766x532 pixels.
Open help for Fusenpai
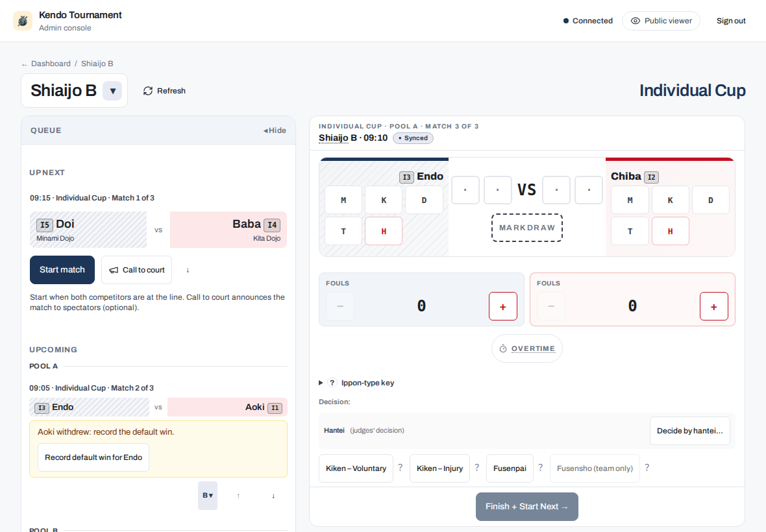pyautogui.click(x=540, y=468)
